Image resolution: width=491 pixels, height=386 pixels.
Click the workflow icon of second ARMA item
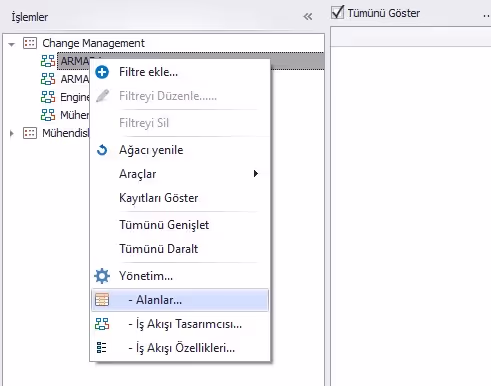[x=48, y=79]
